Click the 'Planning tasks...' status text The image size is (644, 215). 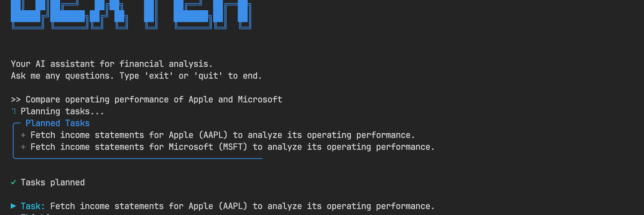click(62, 111)
